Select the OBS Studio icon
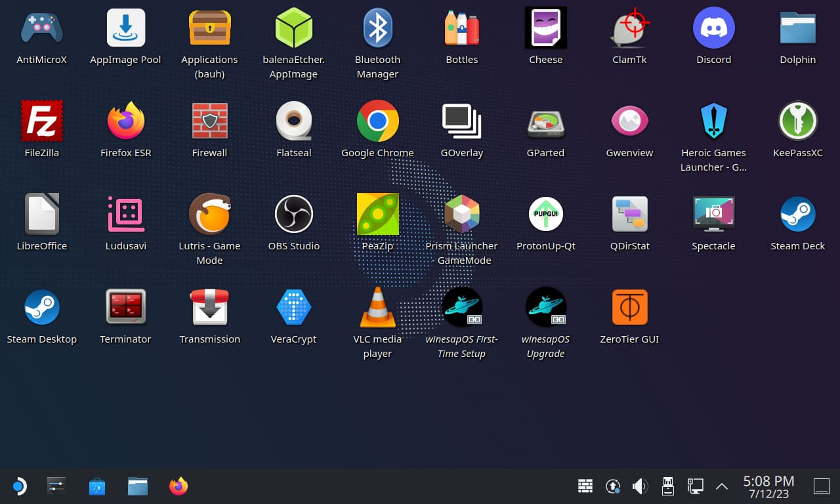 293,214
